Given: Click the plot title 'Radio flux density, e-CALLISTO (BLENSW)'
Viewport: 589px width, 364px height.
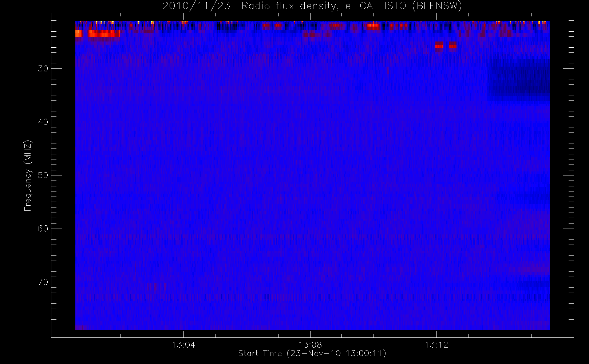Looking at the screenshot, I should point(352,6).
